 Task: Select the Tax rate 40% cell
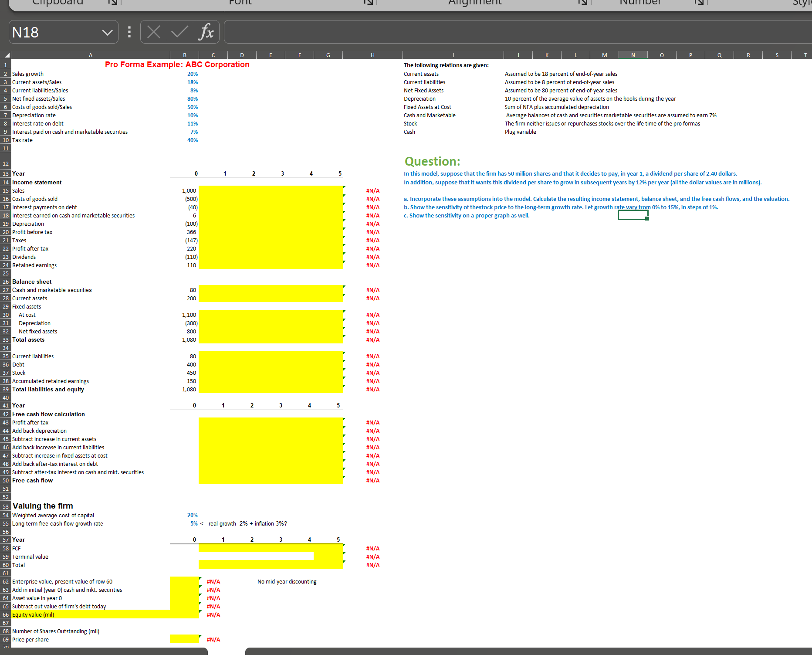pos(185,140)
